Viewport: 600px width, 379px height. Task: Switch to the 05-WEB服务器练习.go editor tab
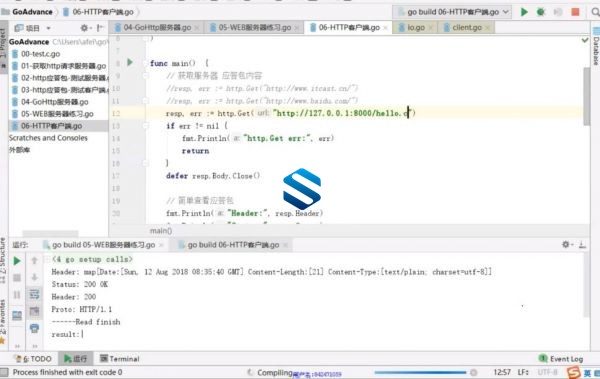(x=253, y=28)
